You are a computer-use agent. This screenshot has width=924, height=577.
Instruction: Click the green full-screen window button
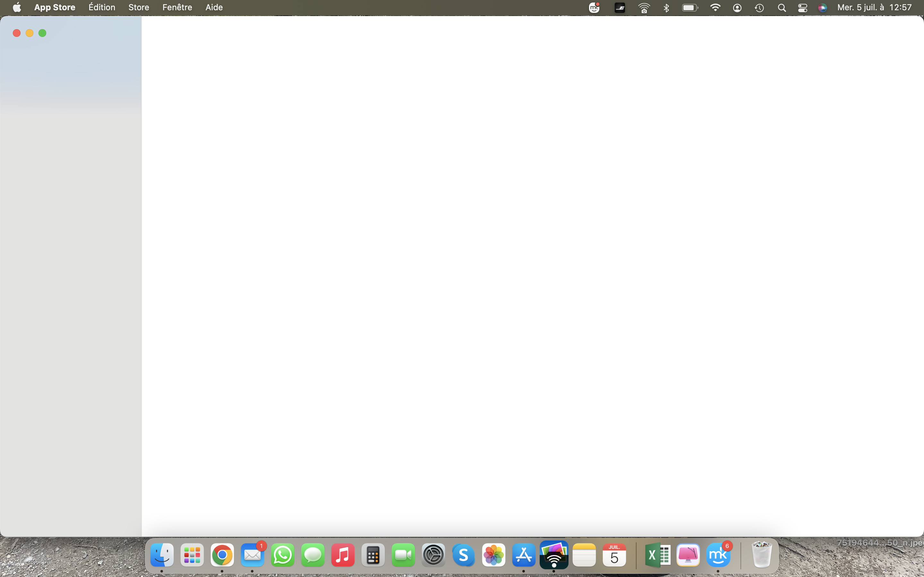coord(42,33)
